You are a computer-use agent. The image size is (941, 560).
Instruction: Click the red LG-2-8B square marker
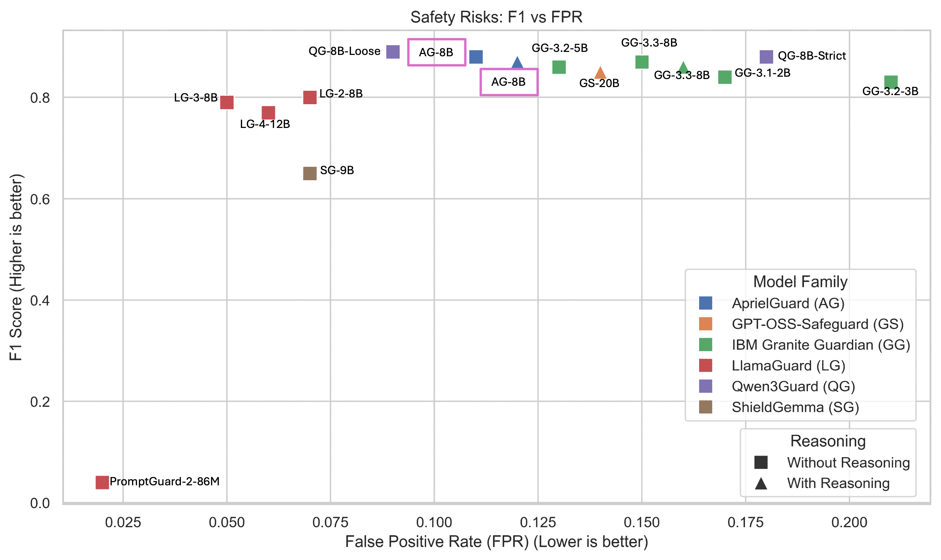310,97
